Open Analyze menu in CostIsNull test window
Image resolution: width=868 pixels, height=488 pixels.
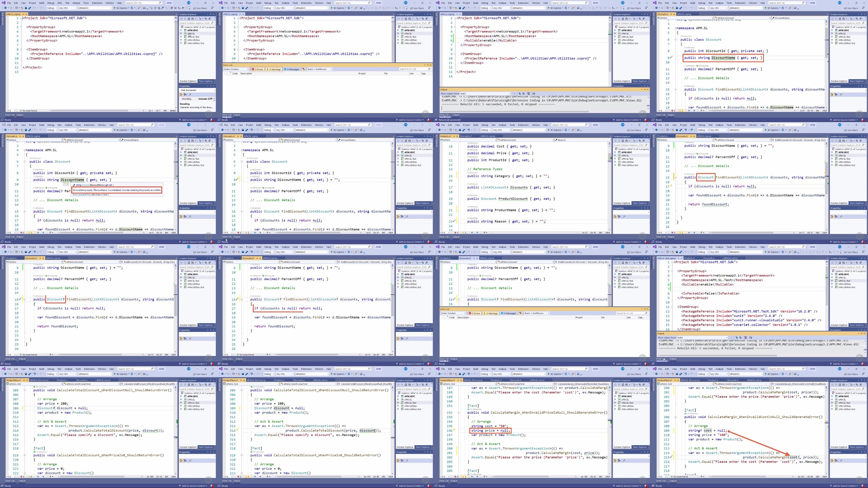point(719,369)
